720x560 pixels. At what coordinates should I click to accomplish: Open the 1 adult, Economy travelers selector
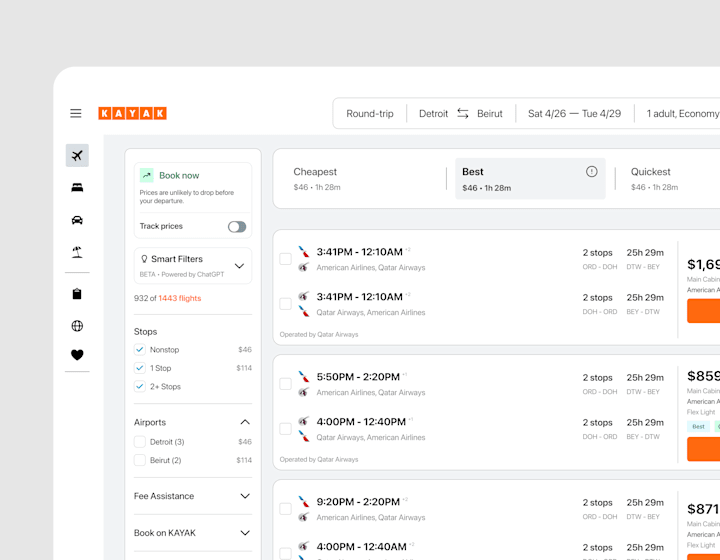click(683, 113)
